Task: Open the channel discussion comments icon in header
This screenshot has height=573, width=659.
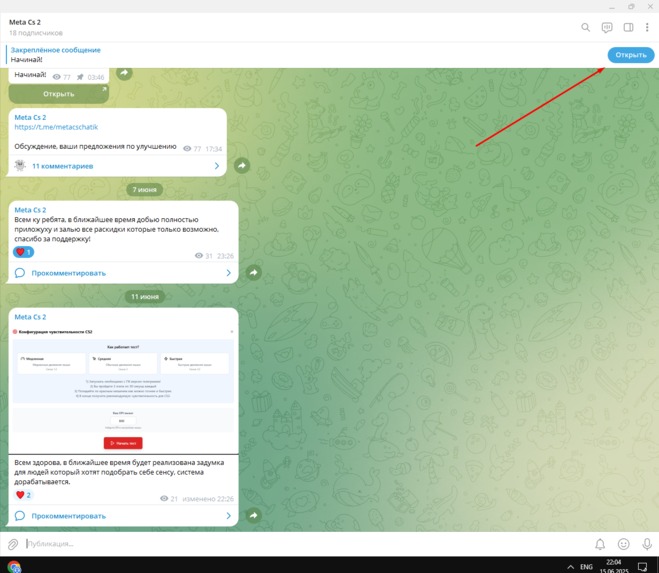Action: (x=606, y=28)
